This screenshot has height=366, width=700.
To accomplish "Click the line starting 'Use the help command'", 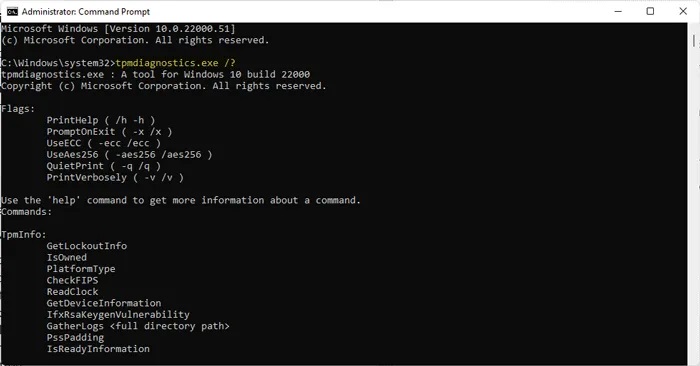I will [x=180, y=200].
